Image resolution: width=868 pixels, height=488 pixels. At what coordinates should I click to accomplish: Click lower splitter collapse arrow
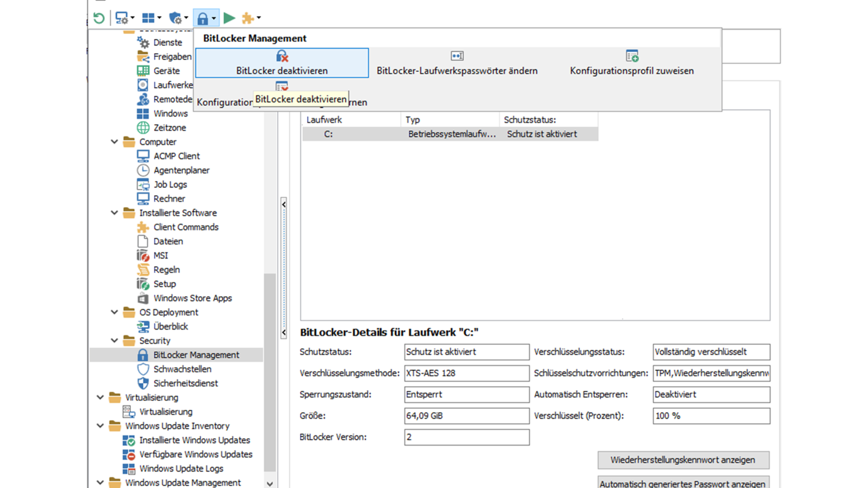[x=283, y=333]
